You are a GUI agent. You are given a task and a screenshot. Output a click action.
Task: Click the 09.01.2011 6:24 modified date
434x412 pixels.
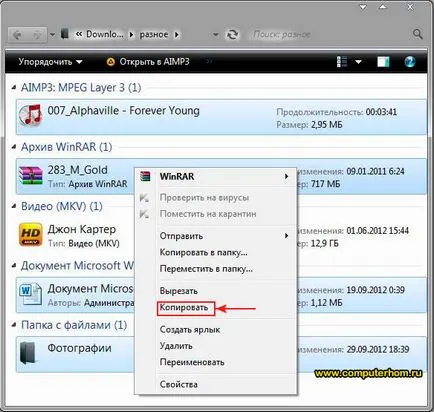pyautogui.click(x=375, y=172)
